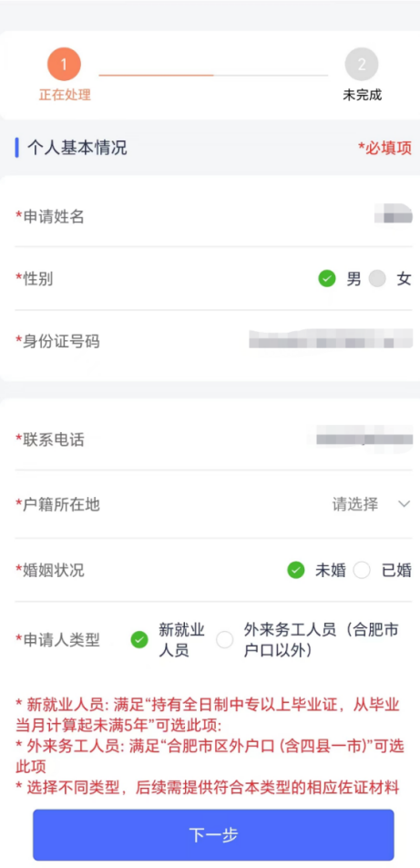Click the 下一步 button

(213, 835)
